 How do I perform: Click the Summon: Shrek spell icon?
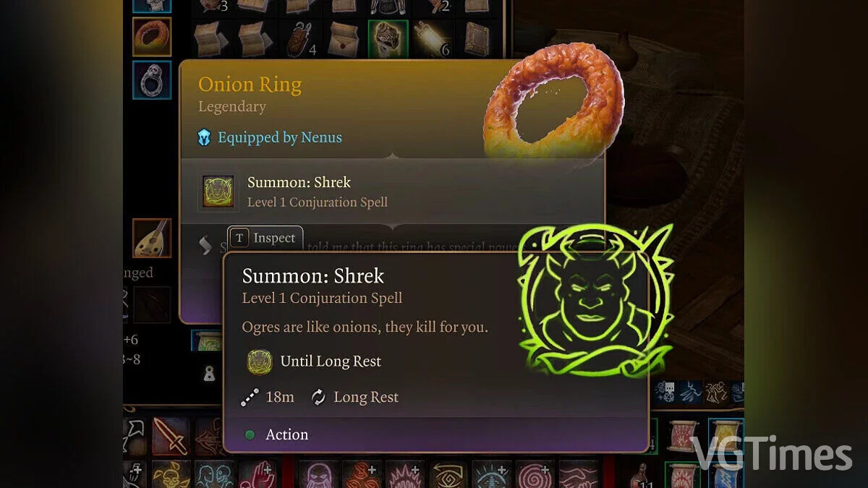218,192
